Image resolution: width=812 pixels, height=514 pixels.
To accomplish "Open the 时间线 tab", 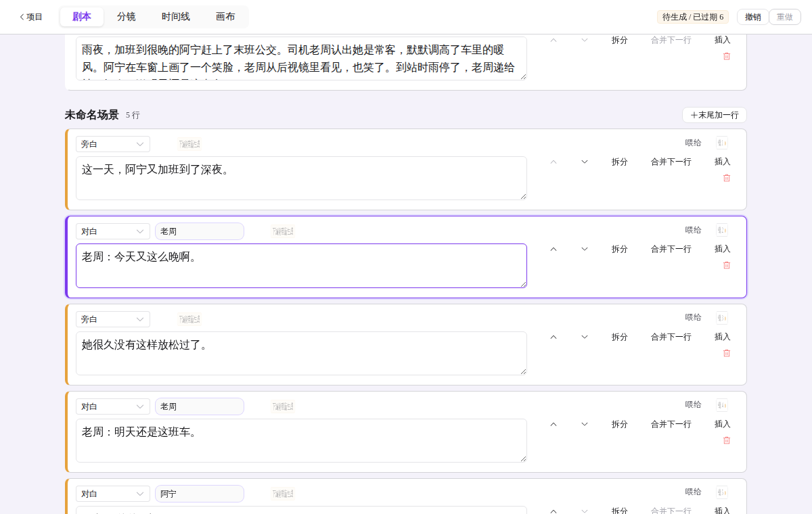I will point(176,17).
